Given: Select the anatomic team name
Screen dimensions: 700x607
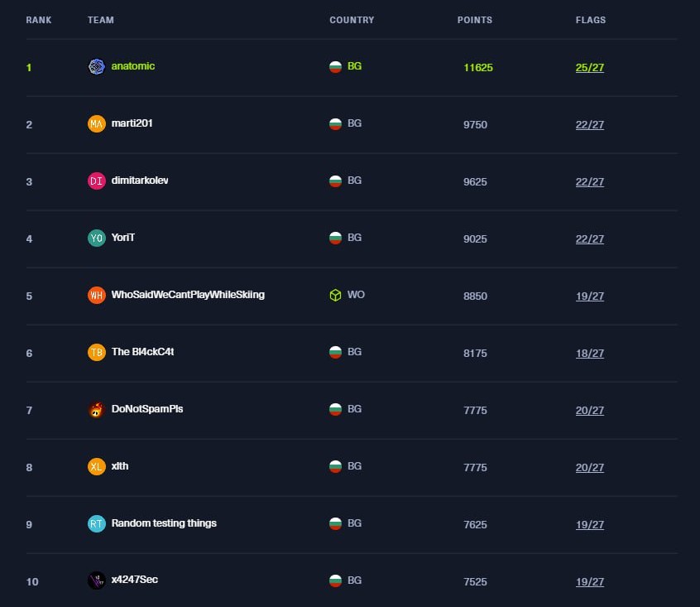Looking at the screenshot, I should coord(133,66).
